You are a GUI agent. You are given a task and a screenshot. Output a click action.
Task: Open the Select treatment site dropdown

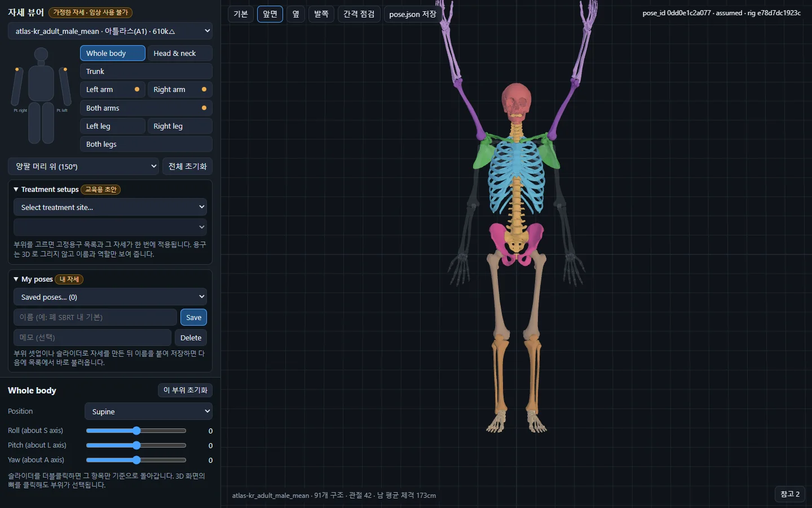coord(110,207)
